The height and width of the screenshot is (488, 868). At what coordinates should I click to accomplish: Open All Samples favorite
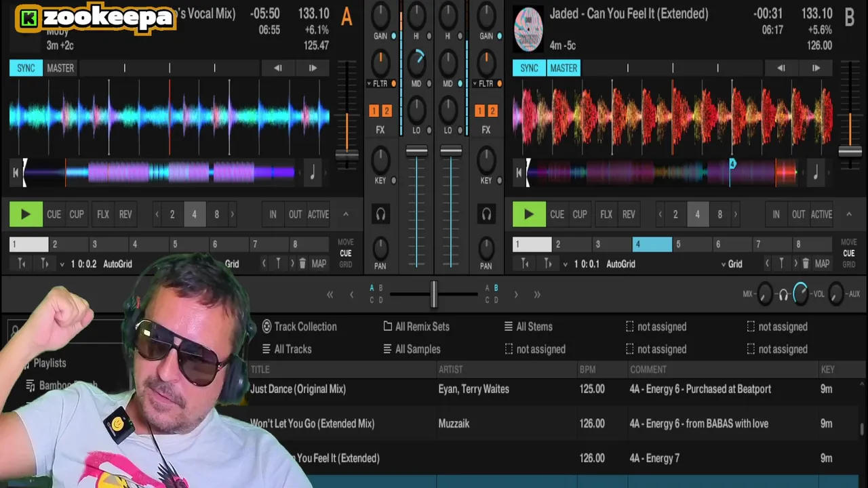412,349
